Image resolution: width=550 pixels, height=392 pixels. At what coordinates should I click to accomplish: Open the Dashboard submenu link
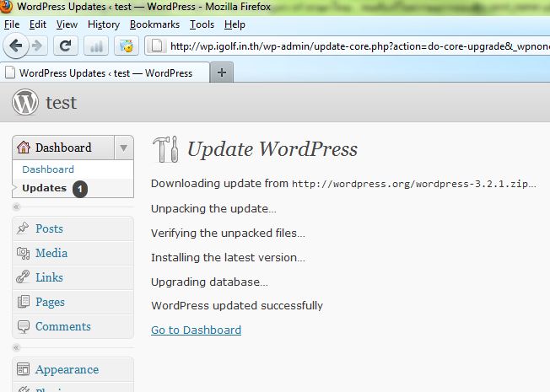48,169
